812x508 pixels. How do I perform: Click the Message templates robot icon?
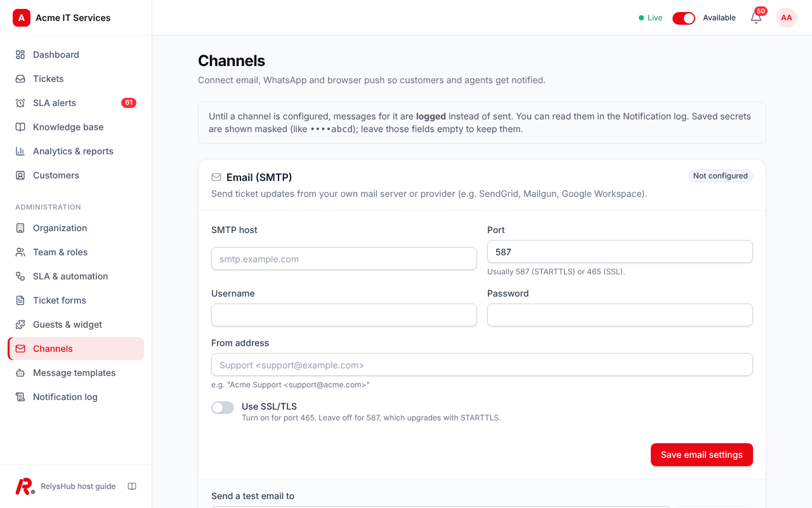click(20, 373)
